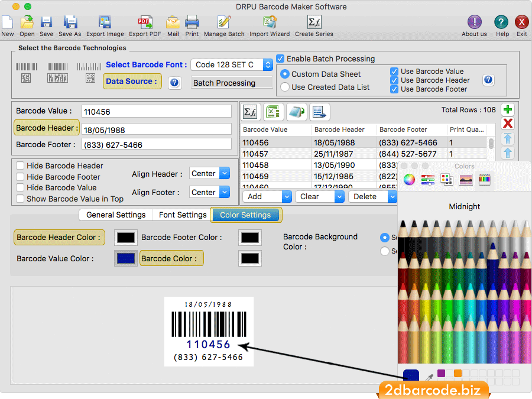
Task: Click red X delete row icon
Action: click(x=508, y=124)
